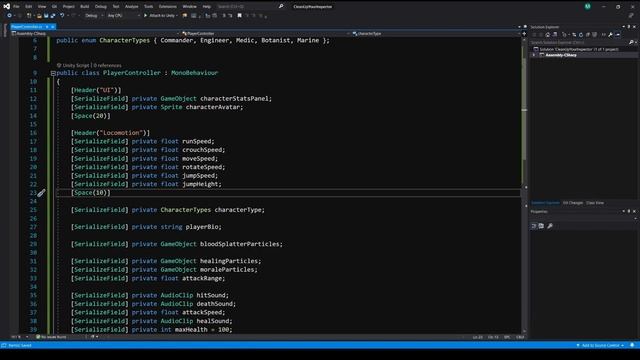640x360 pixels.
Task: Open the zoom level dropdown in editor footer
Action: 20,337
